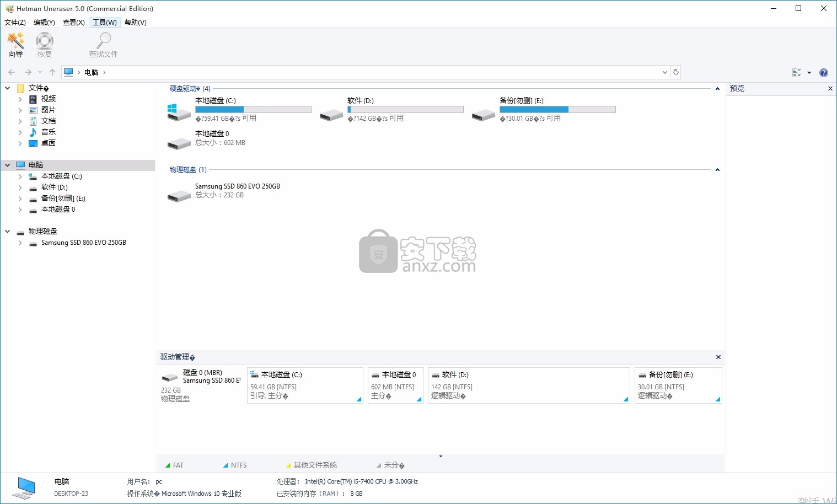Open the 工具(W) menu
The height and width of the screenshot is (504, 837).
tap(105, 22)
